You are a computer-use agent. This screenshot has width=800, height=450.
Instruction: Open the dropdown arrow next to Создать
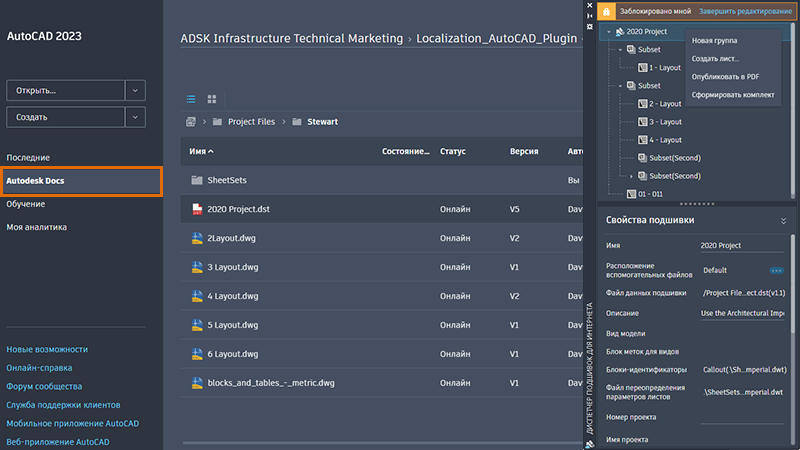point(137,117)
